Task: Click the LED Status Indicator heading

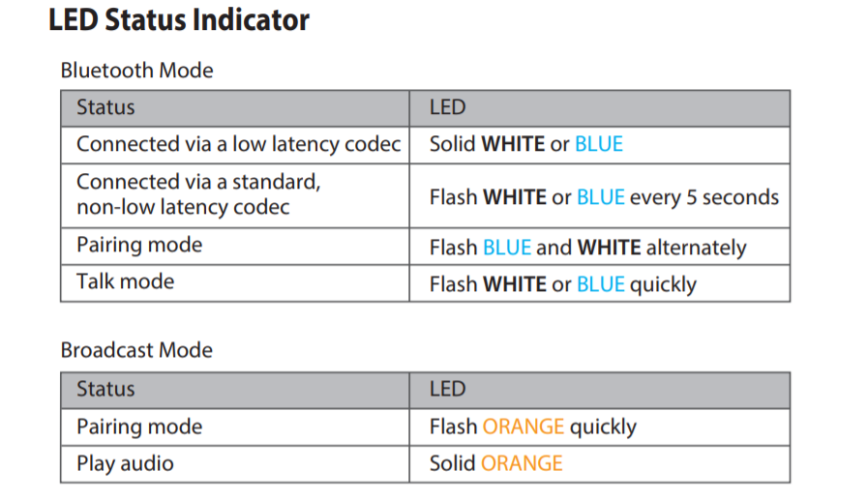Action: 179,19
